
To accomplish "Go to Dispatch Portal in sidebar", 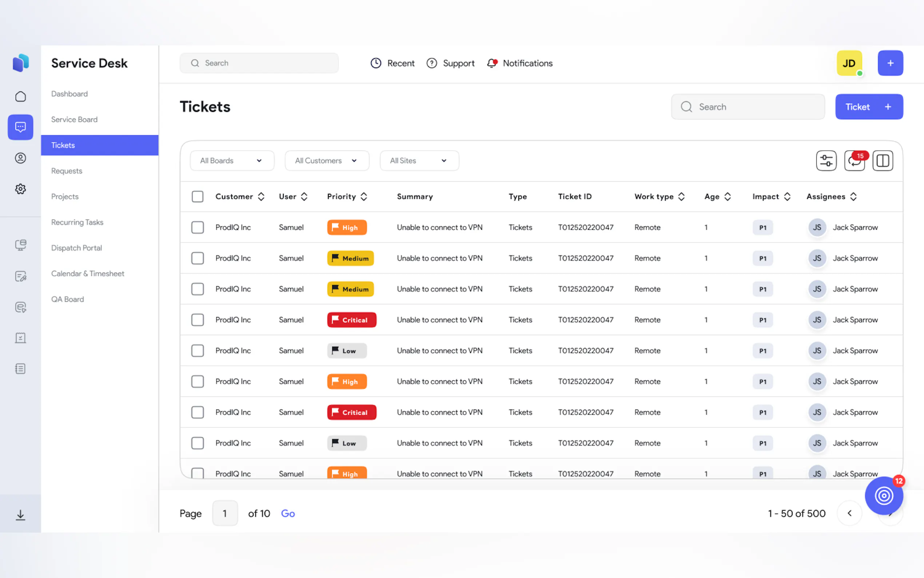I will point(76,248).
